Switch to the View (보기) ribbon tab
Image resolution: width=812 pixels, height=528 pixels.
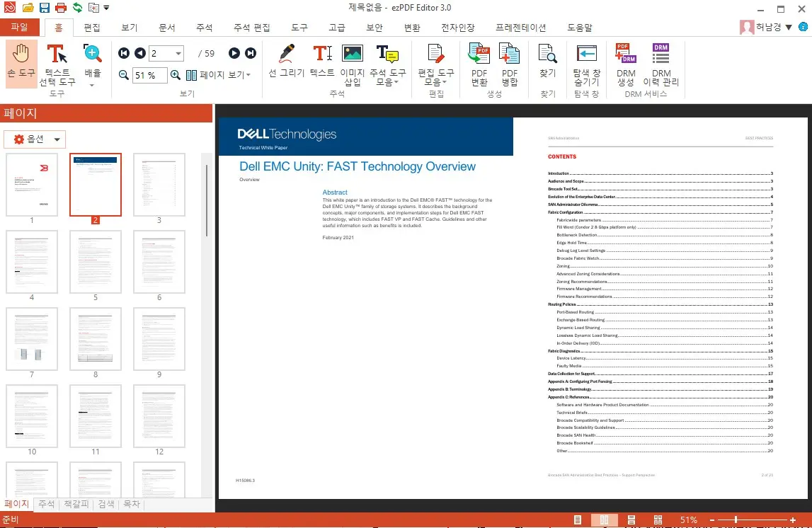tap(130, 28)
